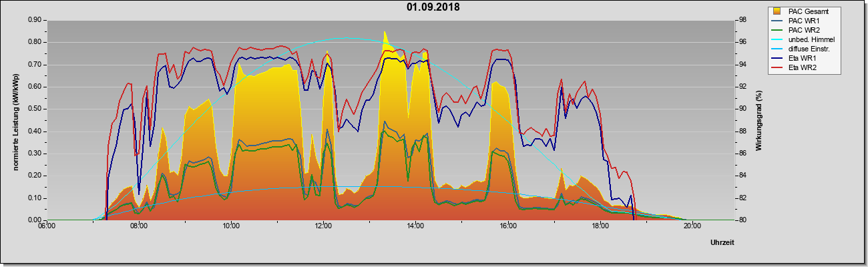Click the 14:00 time axis tick
The height and width of the screenshot is (267, 868).
click(415, 226)
